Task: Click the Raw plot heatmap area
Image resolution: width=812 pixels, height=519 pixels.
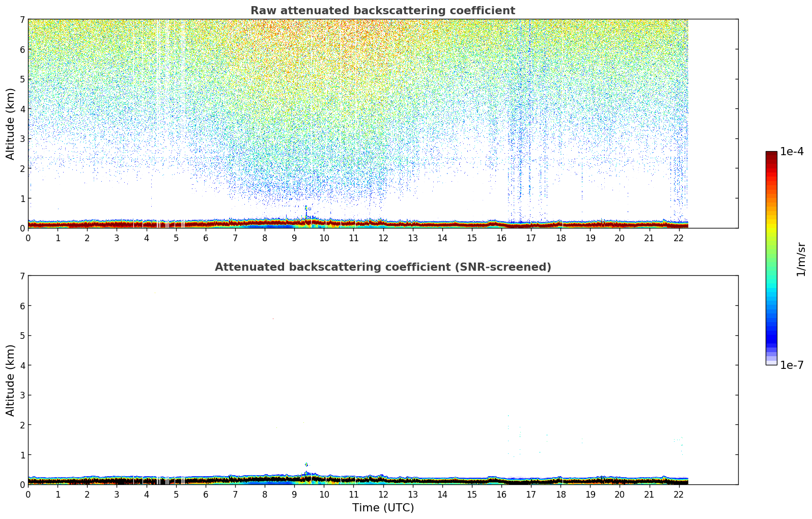Action: point(383,124)
